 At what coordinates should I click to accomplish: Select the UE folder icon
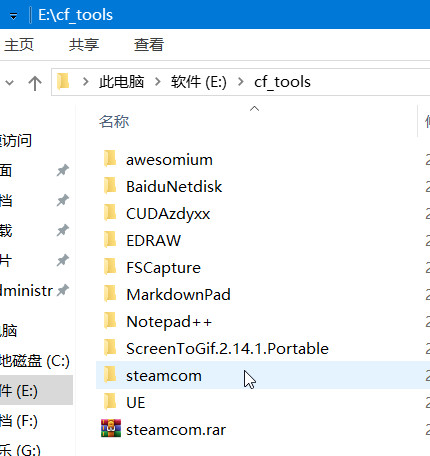pos(110,402)
